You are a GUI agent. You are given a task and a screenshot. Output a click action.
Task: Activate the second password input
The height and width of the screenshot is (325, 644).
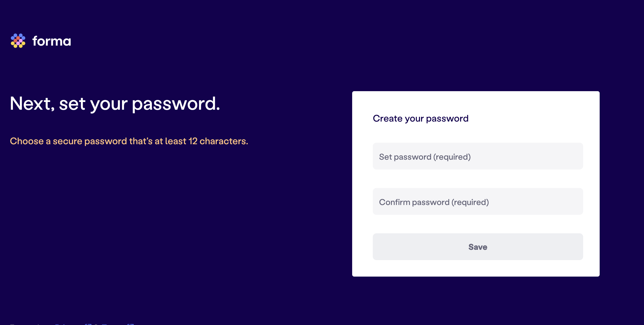pos(478,201)
